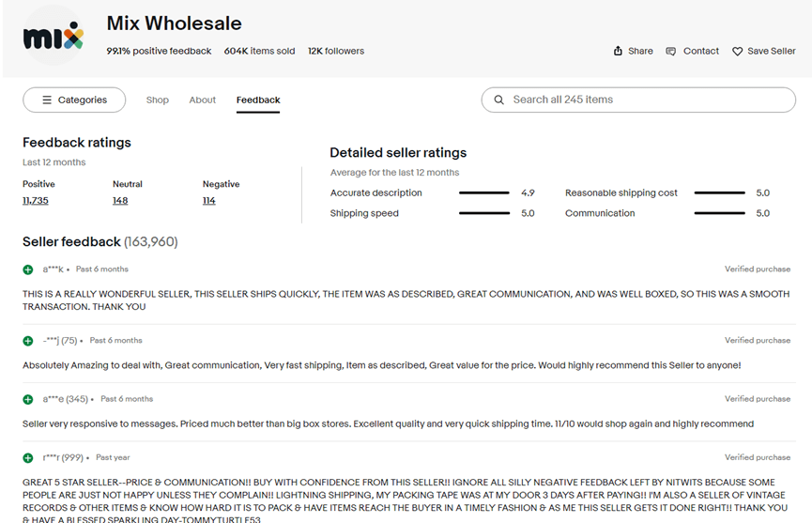Image resolution: width=812 pixels, height=523 pixels.
Task: Click the Accurate description 4.9 score
Action: click(x=528, y=192)
